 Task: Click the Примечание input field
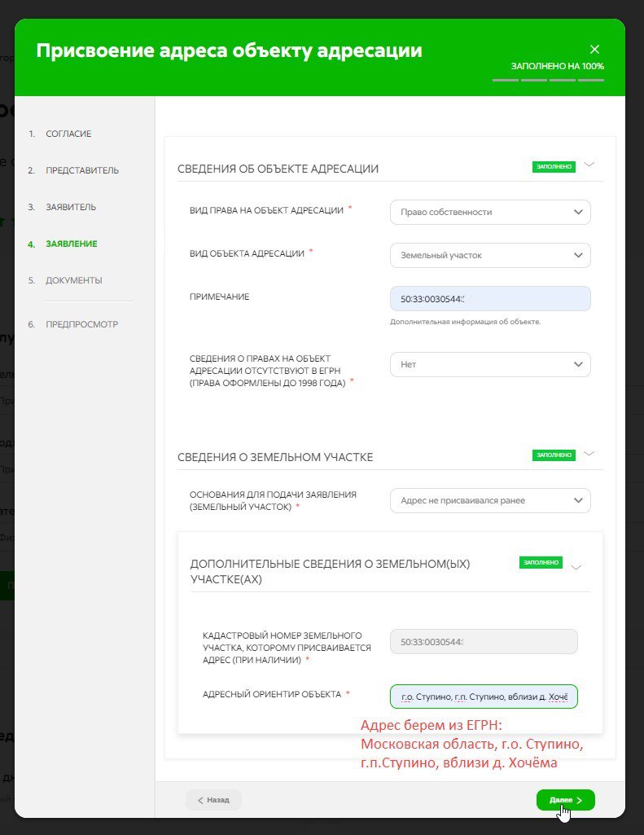[490, 299]
